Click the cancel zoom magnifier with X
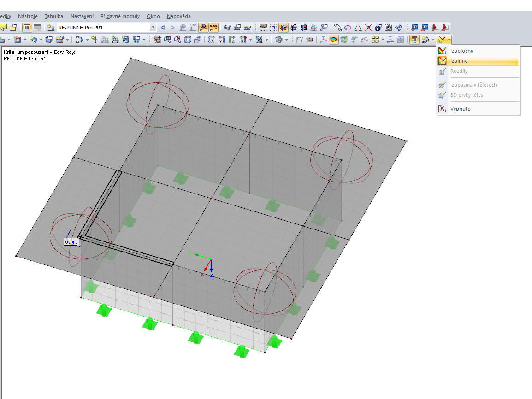Viewport: 532px width, 399px height. [x=177, y=40]
